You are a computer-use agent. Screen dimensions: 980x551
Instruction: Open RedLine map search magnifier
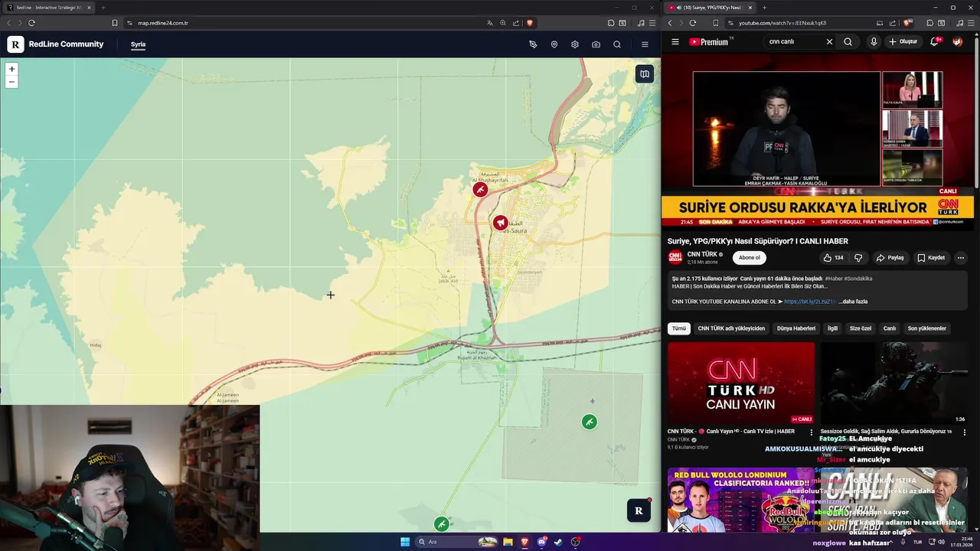pos(617,44)
